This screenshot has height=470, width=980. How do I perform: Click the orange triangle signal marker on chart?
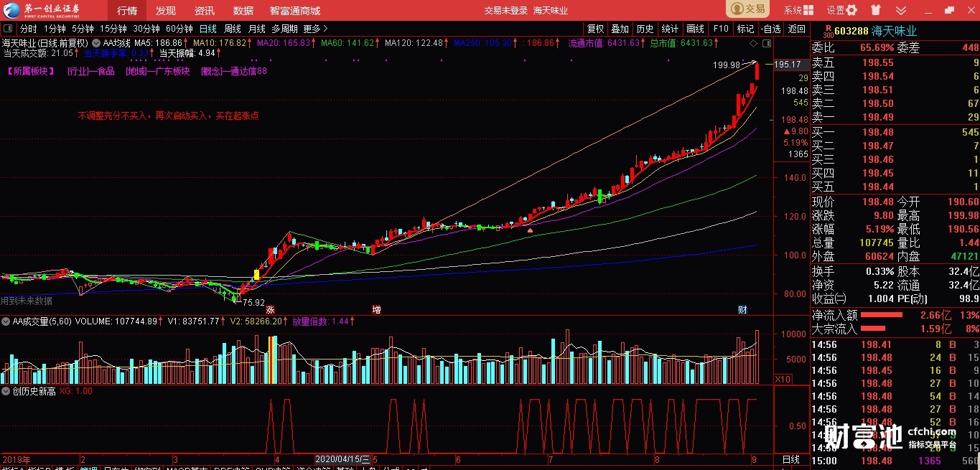[x=530, y=230]
